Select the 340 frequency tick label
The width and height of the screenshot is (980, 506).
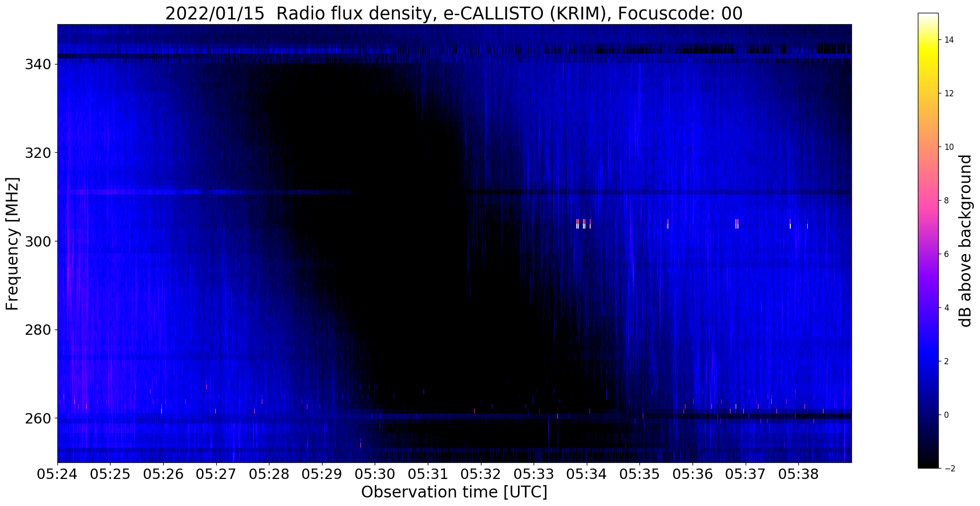point(38,64)
